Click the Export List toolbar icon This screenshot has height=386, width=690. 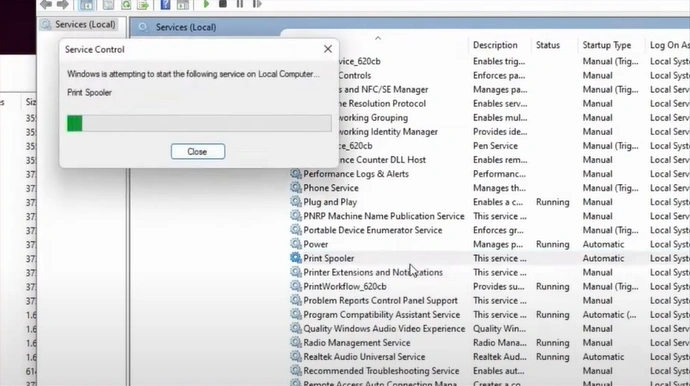[x=143, y=4]
